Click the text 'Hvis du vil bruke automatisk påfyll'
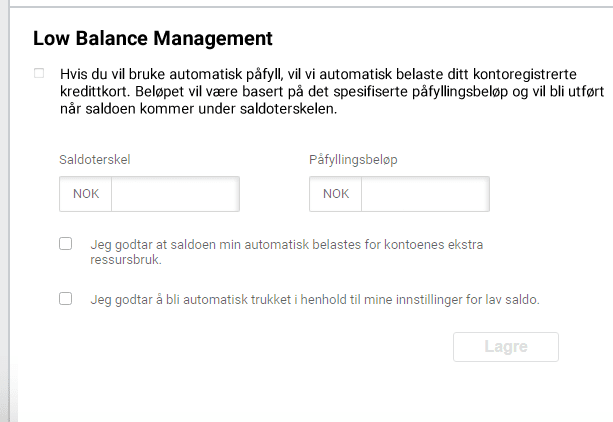The image size is (613, 422). tap(171, 74)
